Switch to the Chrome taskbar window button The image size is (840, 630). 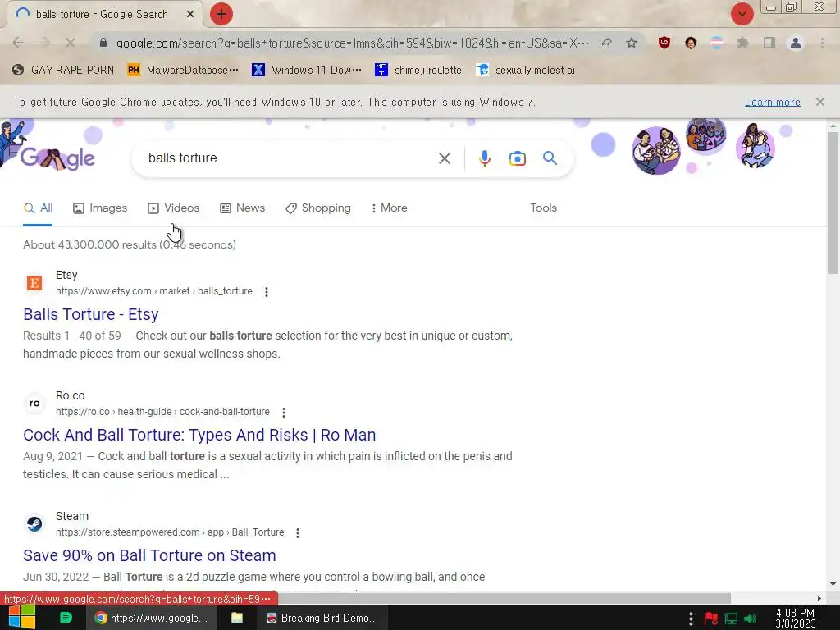(152, 618)
